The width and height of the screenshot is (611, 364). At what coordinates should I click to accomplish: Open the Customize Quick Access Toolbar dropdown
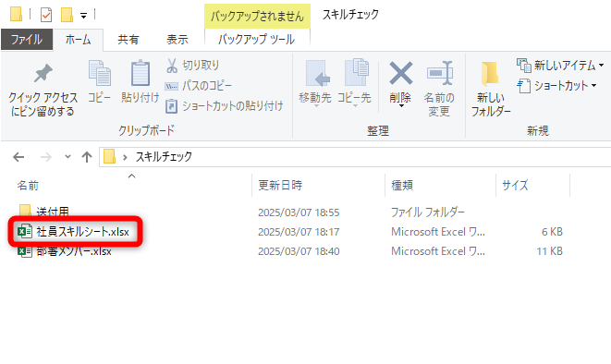(x=83, y=16)
